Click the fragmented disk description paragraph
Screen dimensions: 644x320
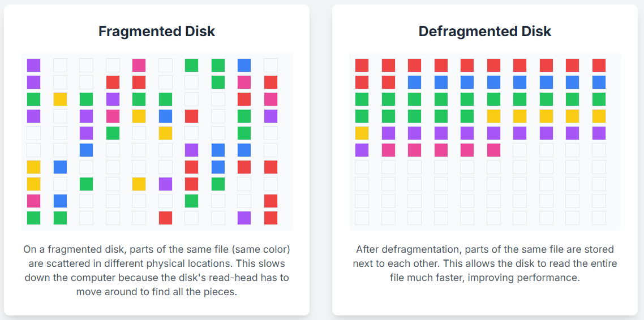(x=157, y=270)
